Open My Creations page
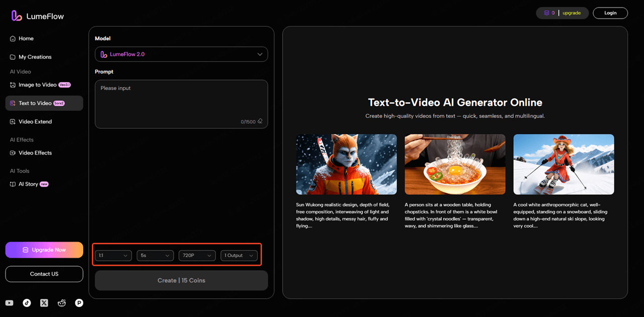This screenshot has height=317, width=644. (x=34, y=56)
